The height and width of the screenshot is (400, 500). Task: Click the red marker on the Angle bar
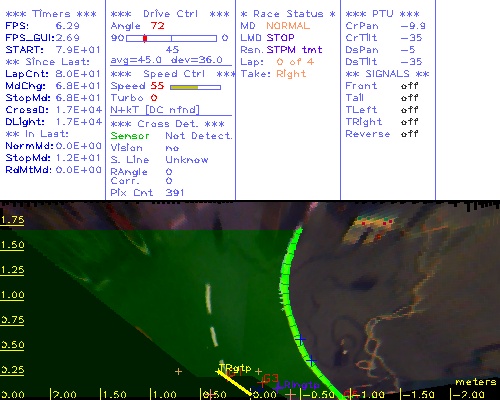(x=145, y=38)
